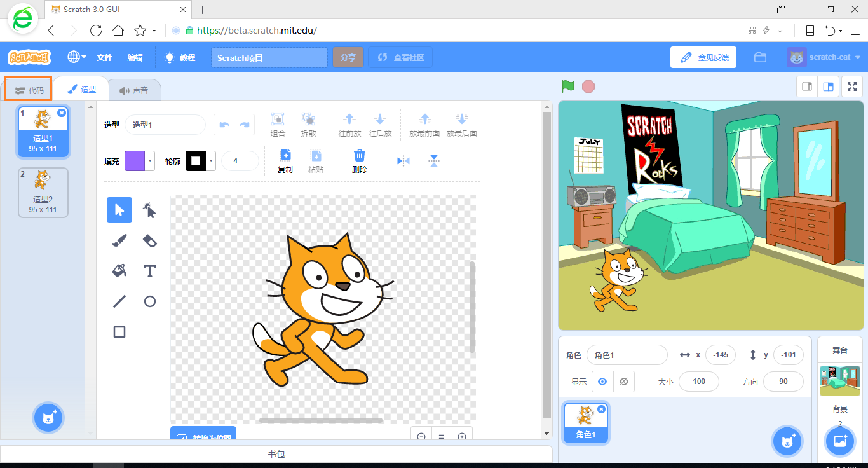Hide the sprite with crossed eye icon
Image resolution: width=868 pixels, height=468 pixels.
coord(624,382)
